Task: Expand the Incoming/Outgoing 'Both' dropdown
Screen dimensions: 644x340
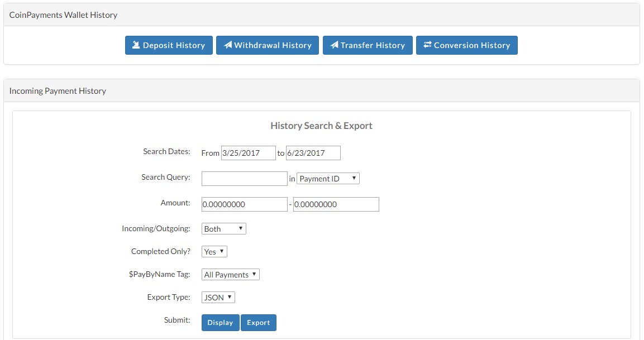Action: pyautogui.click(x=223, y=229)
